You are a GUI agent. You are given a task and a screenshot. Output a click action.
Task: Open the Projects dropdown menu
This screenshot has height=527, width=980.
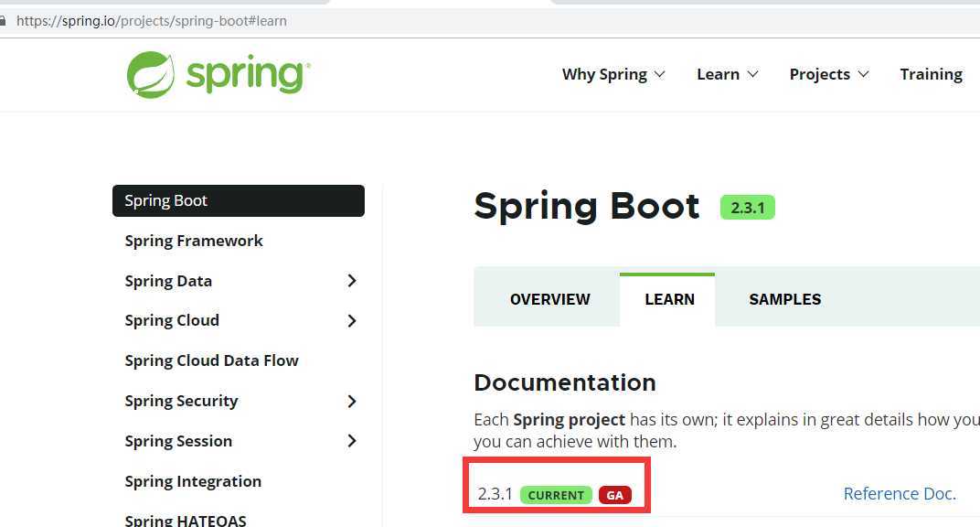click(x=829, y=74)
